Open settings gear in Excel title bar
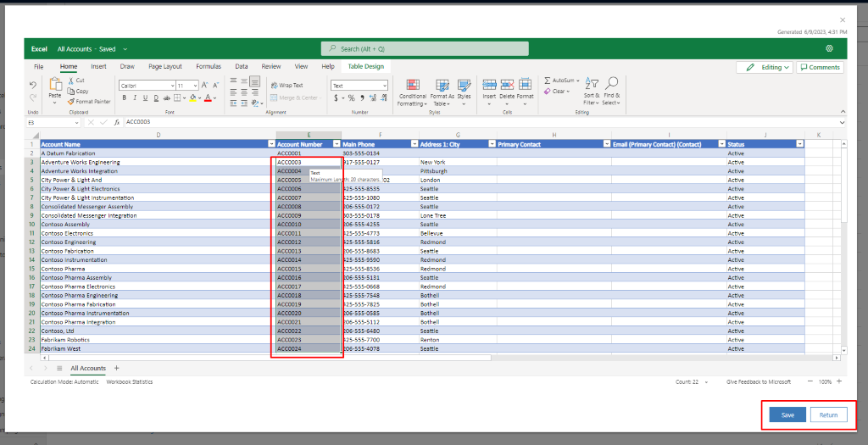868x445 pixels. click(x=829, y=49)
